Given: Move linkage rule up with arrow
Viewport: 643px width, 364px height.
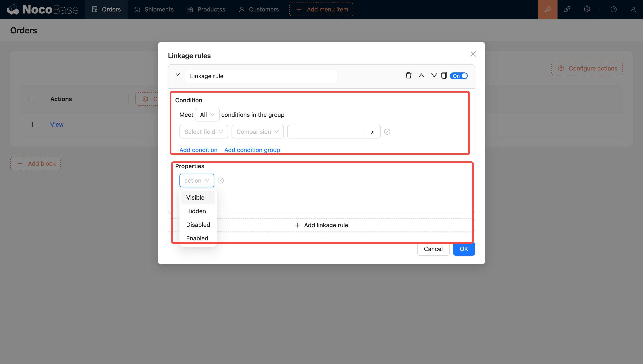Looking at the screenshot, I should (x=421, y=76).
